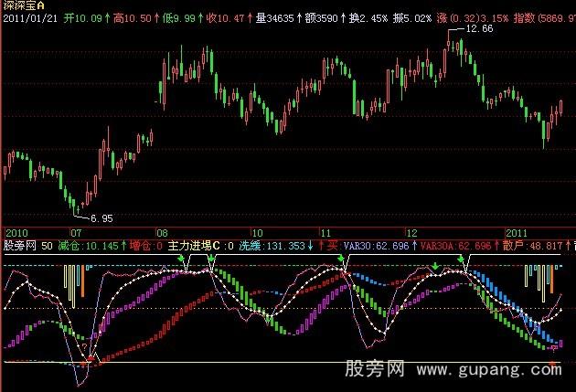Click the closing price 收10.47
576x392 pixels.
click(225, 18)
